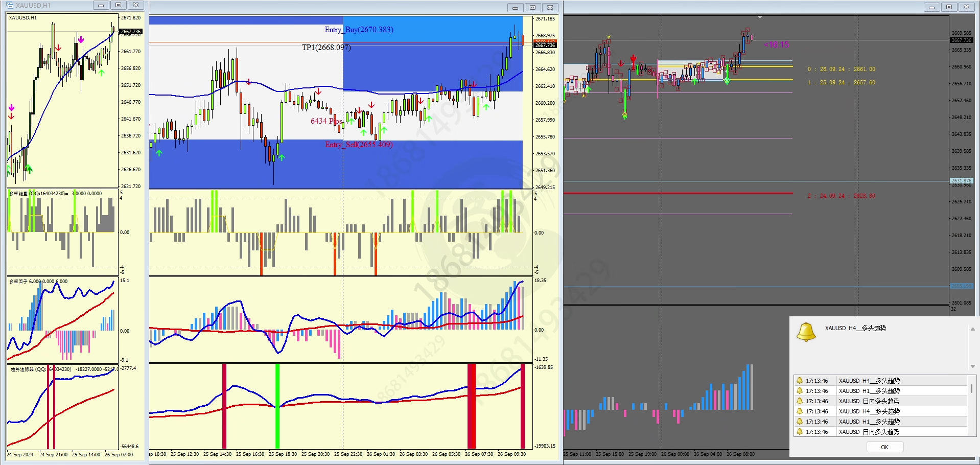Click OK in the alert dialog
This screenshot has height=465, width=980.
[884, 447]
